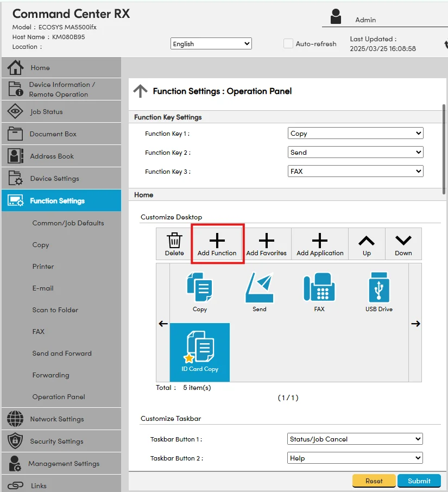Go to Scan to Folder submenu
The width and height of the screenshot is (448, 492).
tap(55, 310)
